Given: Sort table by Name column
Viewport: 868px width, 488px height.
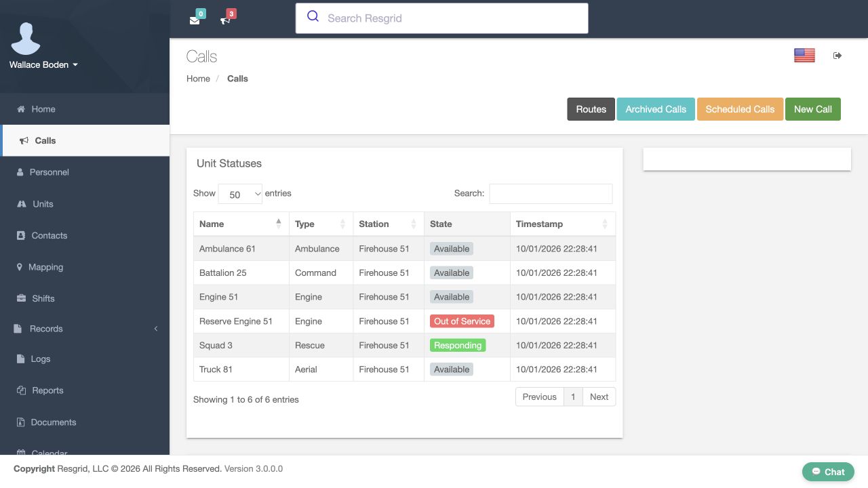Looking at the screenshot, I should [x=241, y=224].
